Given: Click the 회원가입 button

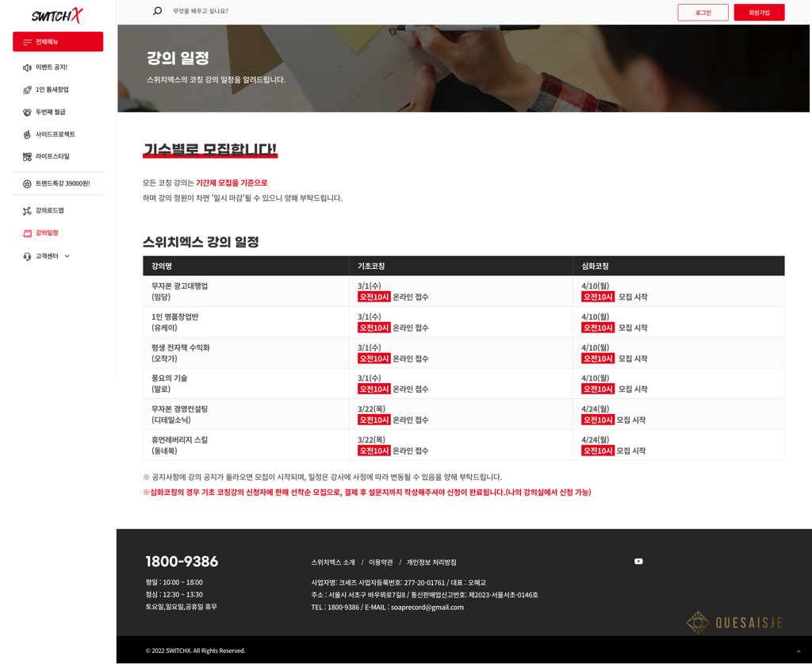Looking at the screenshot, I should click(x=759, y=13).
